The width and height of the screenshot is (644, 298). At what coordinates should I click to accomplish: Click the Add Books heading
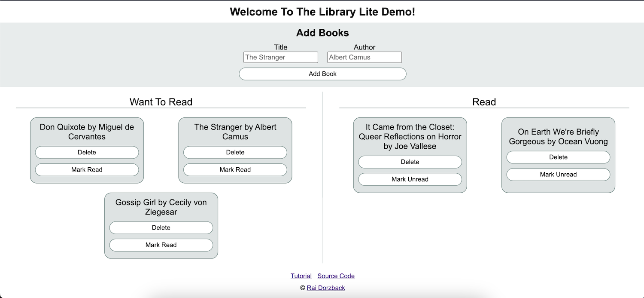[x=322, y=33]
